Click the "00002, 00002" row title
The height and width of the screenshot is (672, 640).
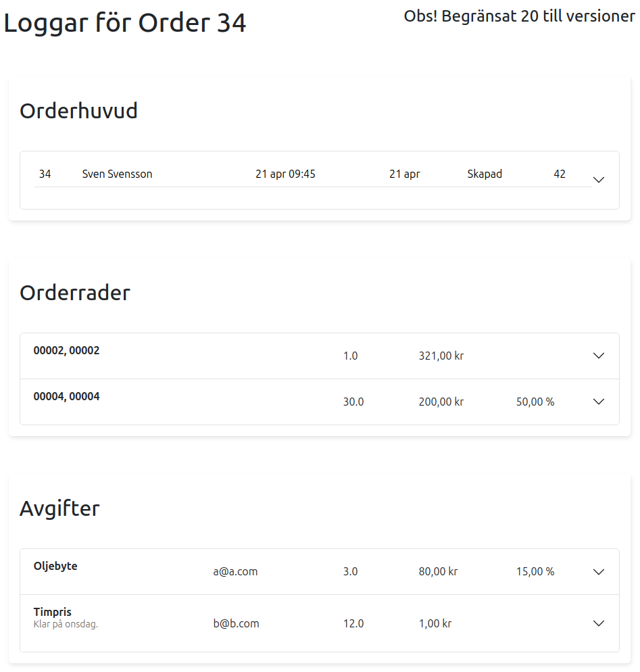66,350
